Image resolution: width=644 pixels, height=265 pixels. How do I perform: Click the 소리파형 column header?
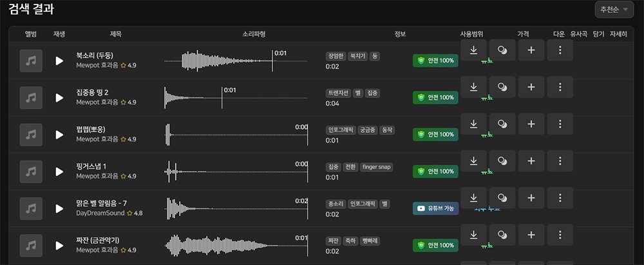tap(254, 34)
